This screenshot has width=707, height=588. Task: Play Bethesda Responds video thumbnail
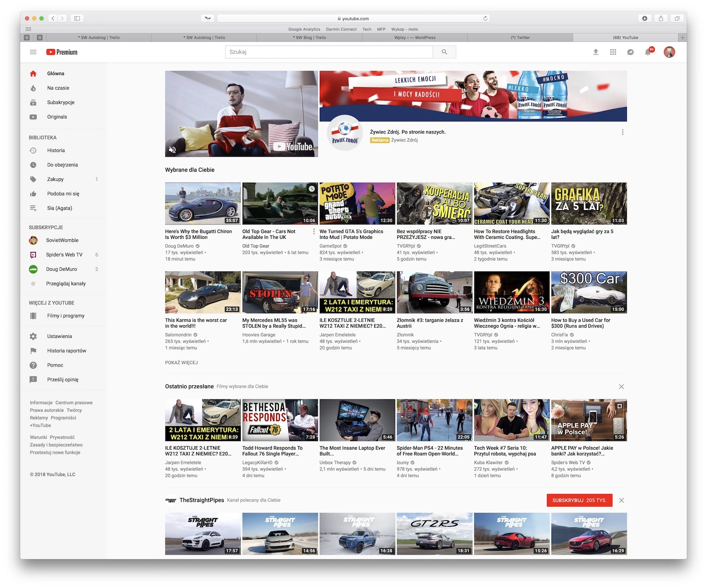tap(280, 420)
